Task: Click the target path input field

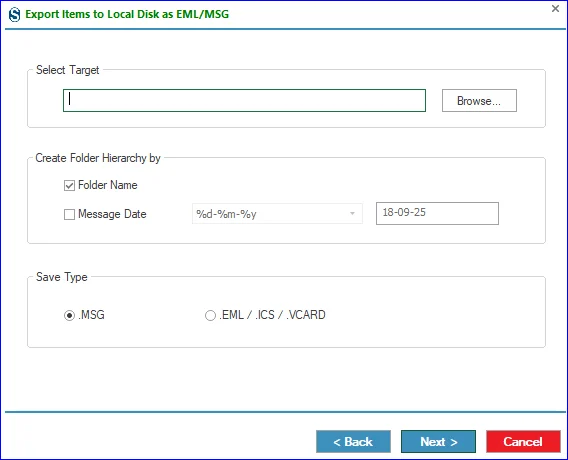Action: pyautogui.click(x=244, y=100)
